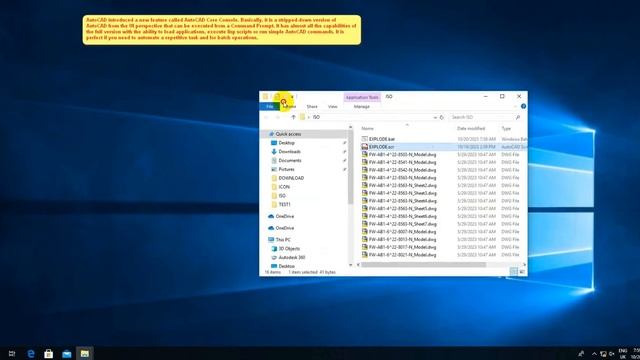Click the DWG icon beside 8563-N_Sheet2.dwg

click(364, 185)
